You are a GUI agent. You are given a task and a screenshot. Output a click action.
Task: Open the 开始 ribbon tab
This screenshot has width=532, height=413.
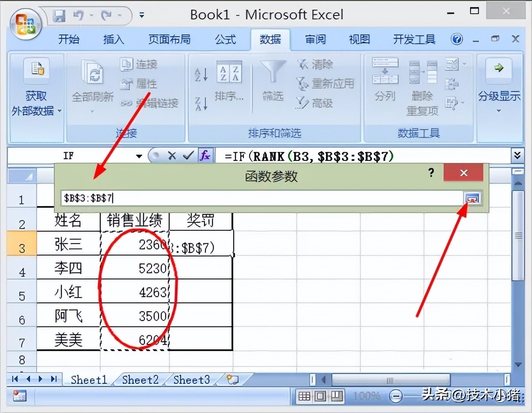point(69,40)
